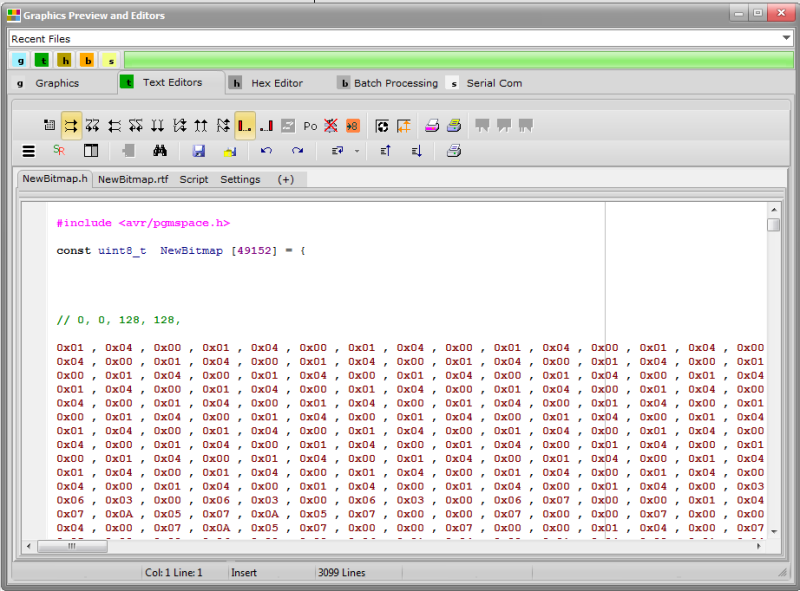Toggle the highlighted red left-bar byte order

point(245,126)
